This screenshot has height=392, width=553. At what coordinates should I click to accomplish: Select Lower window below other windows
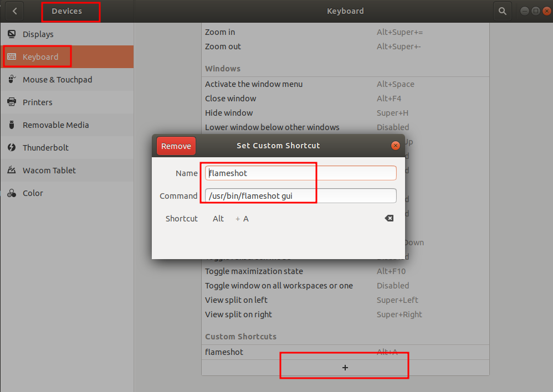[x=345, y=127]
